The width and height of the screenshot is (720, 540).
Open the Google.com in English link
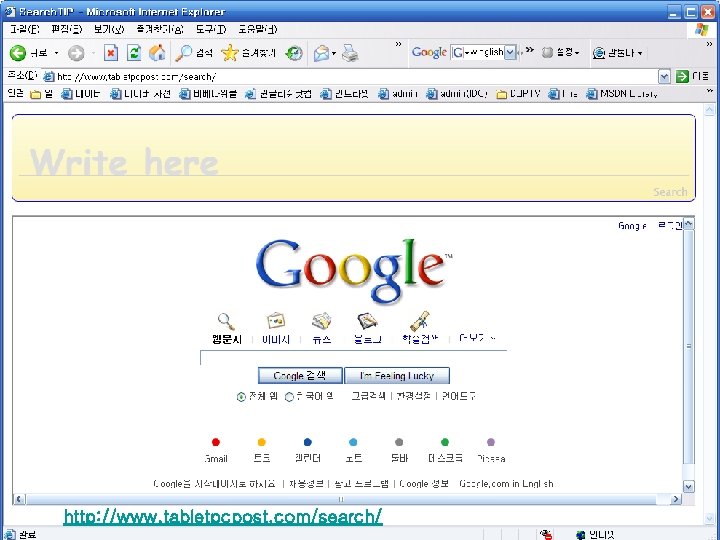(x=506, y=484)
